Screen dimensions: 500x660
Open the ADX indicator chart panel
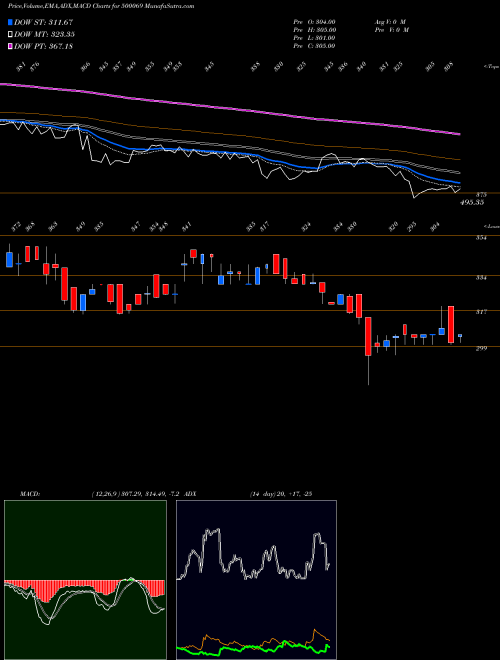pos(256,580)
